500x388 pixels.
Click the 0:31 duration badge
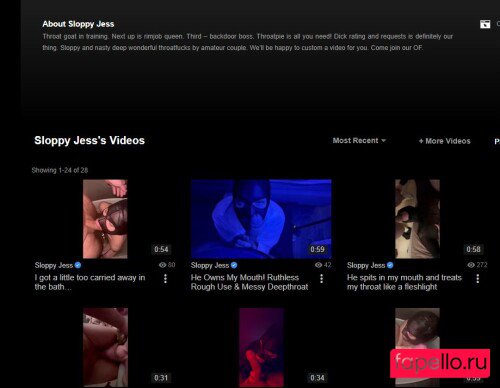tap(161, 378)
